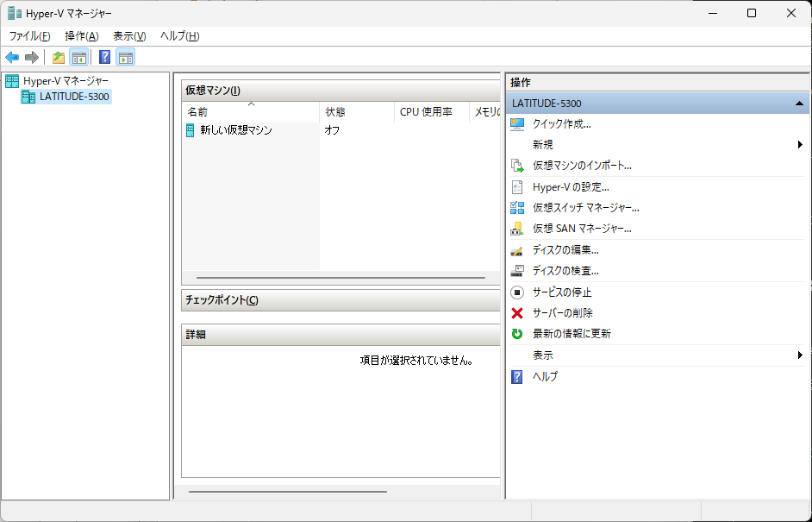
Task: Toggle the console tree show/hide icon
Action: (79, 57)
